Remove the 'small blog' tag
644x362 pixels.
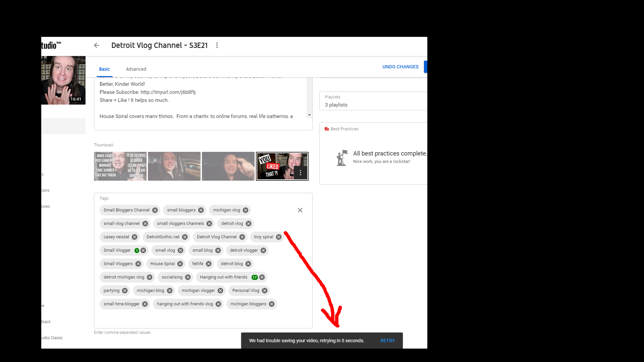coord(218,250)
